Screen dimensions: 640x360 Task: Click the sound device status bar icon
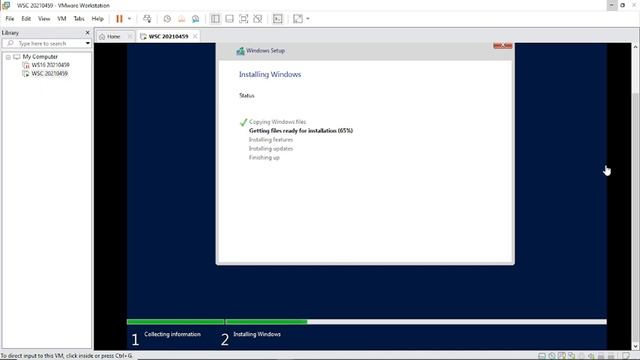[591, 356]
